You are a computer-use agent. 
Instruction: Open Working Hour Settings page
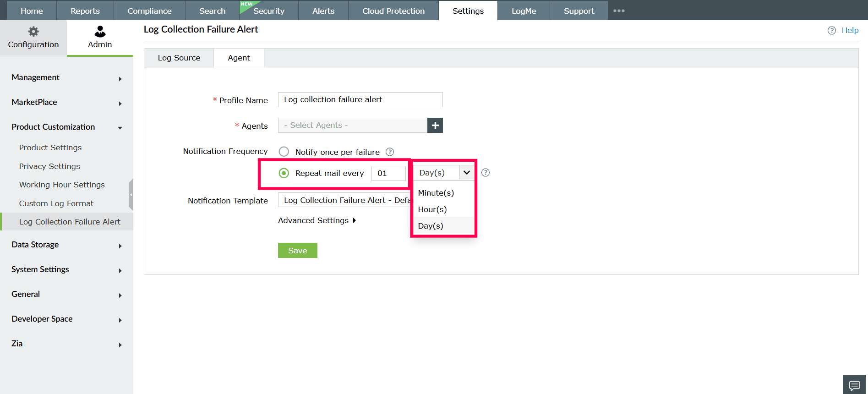tap(62, 185)
